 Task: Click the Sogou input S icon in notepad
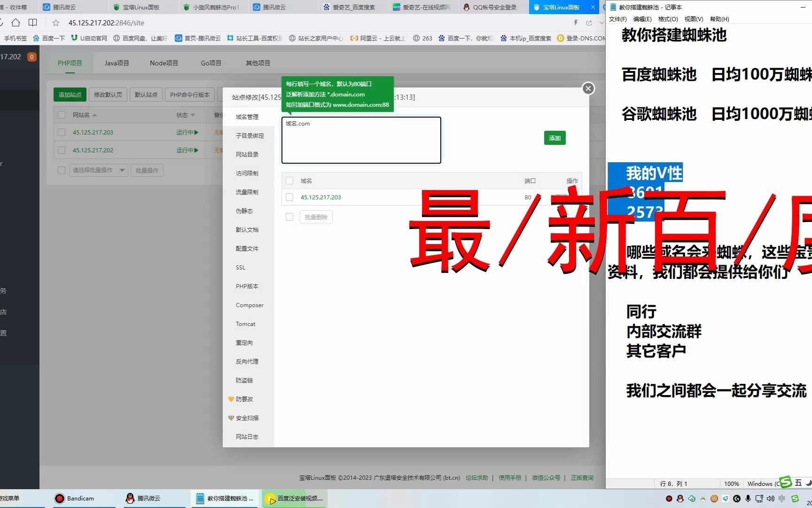click(786, 482)
